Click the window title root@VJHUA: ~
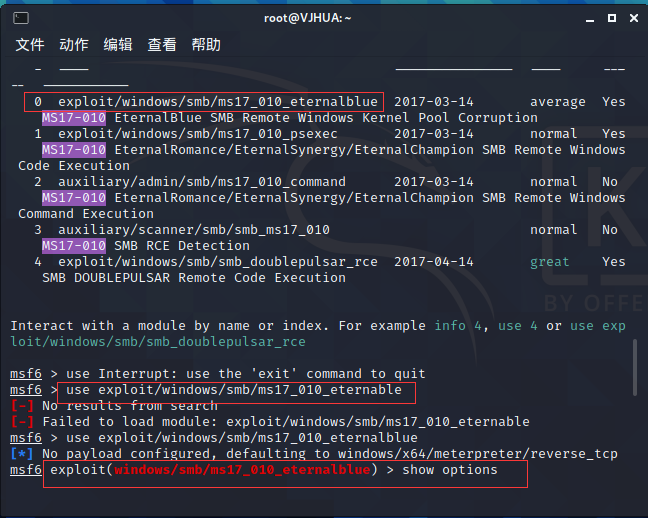 click(x=307, y=18)
